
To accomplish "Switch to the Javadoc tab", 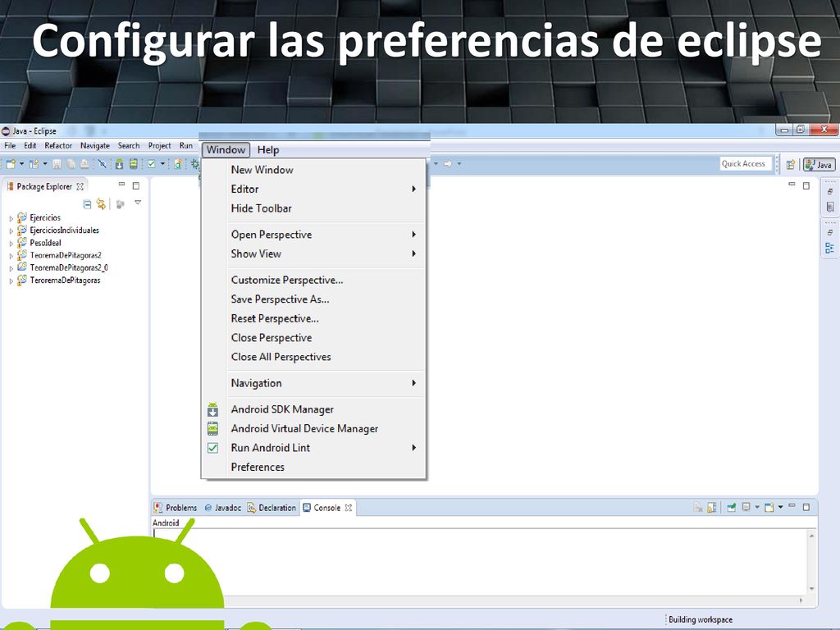I will pos(223,508).
